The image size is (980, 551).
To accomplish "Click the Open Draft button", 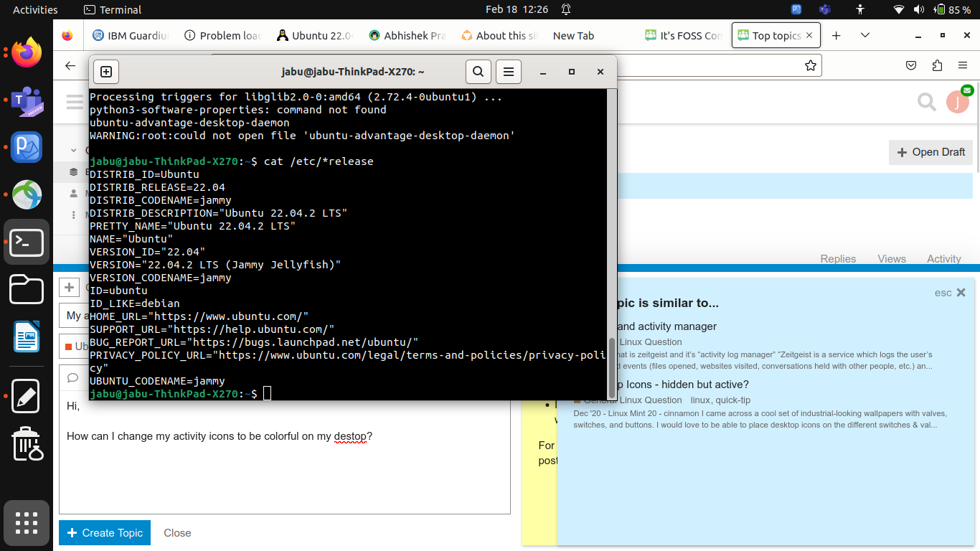I will (931, 152).
